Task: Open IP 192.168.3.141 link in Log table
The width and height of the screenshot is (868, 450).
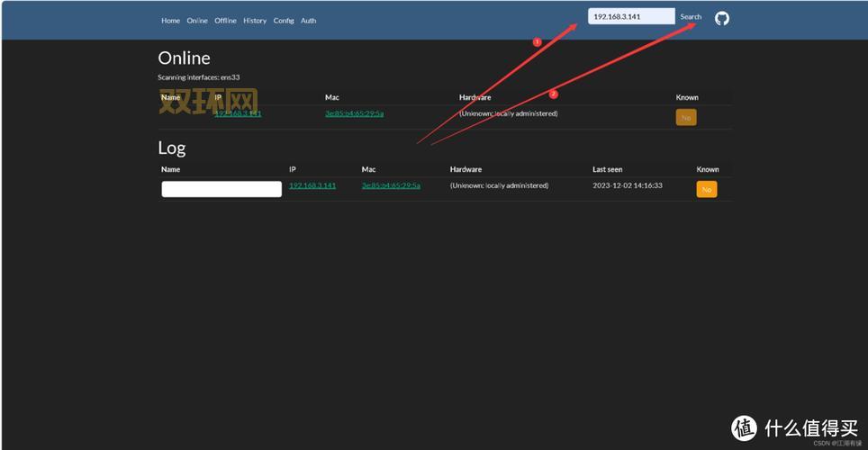Action: pos(312,185)
